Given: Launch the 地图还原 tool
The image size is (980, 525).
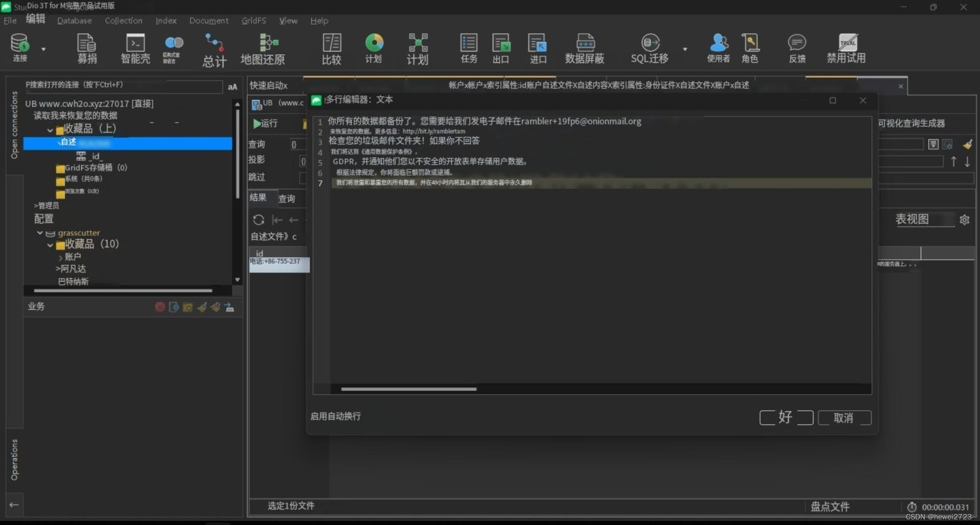Looking at the screenshot, I should pyautogui.click(x=262, y=48).
